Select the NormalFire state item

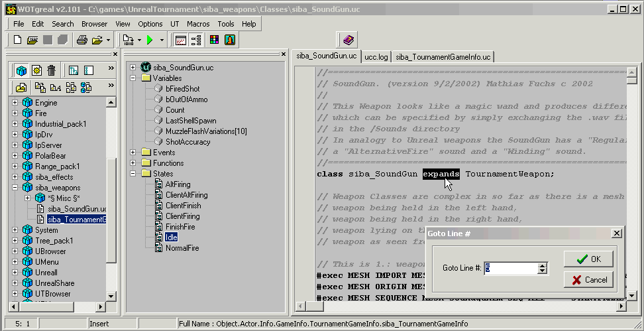click(x=181, y=248)
